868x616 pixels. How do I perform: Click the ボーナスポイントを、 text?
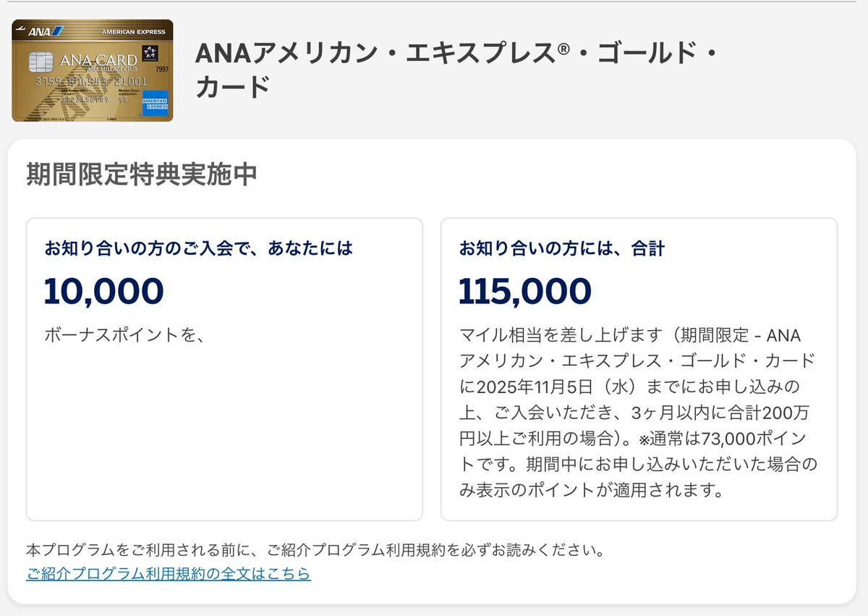121,335
